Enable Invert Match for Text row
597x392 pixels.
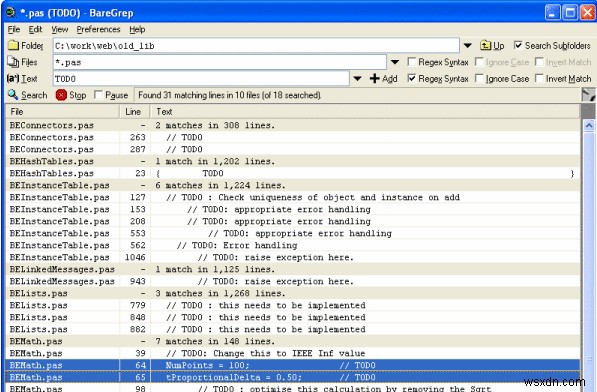click(539, 78)
